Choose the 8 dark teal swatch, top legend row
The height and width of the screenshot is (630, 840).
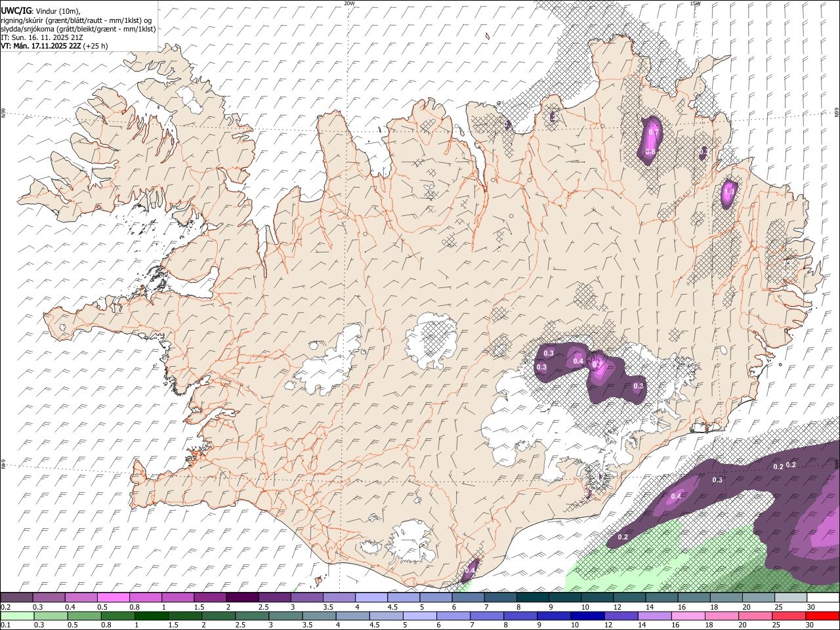pos(533,598)
